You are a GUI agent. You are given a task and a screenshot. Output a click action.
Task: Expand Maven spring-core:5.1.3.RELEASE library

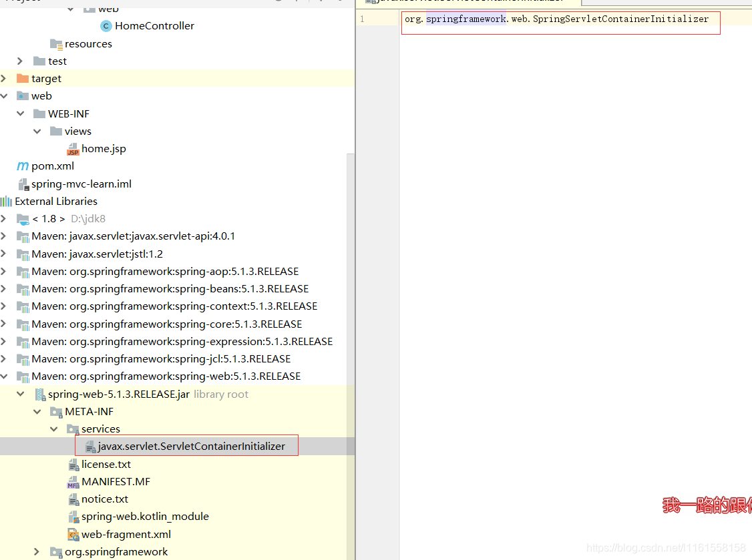coord(3,324)
